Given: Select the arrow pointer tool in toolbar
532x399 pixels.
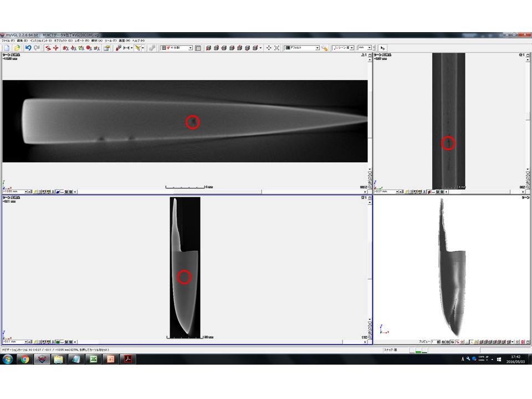Looking at the screenshot, I should point(383,48).
